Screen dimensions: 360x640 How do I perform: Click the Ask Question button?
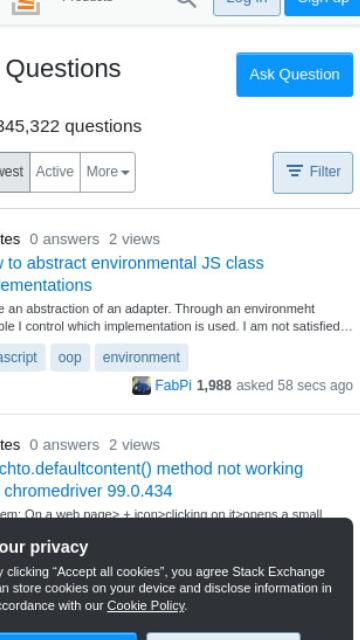click(x=295, y=75)
